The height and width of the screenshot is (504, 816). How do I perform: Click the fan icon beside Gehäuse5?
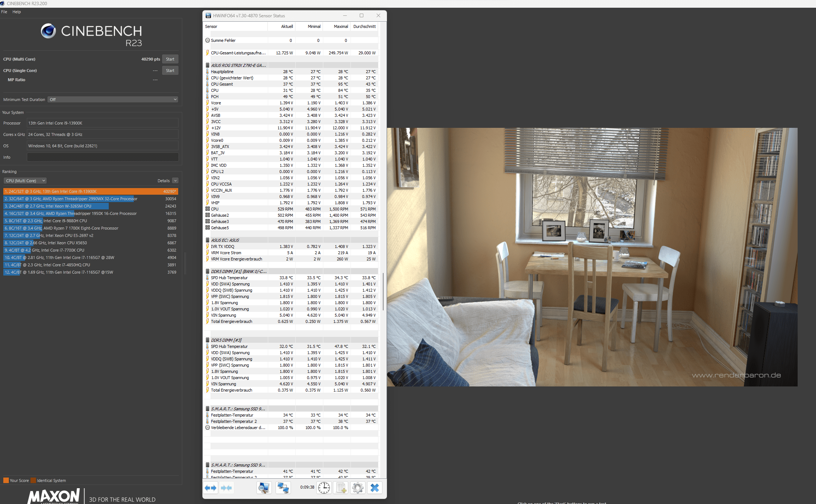tap(208, 228)
